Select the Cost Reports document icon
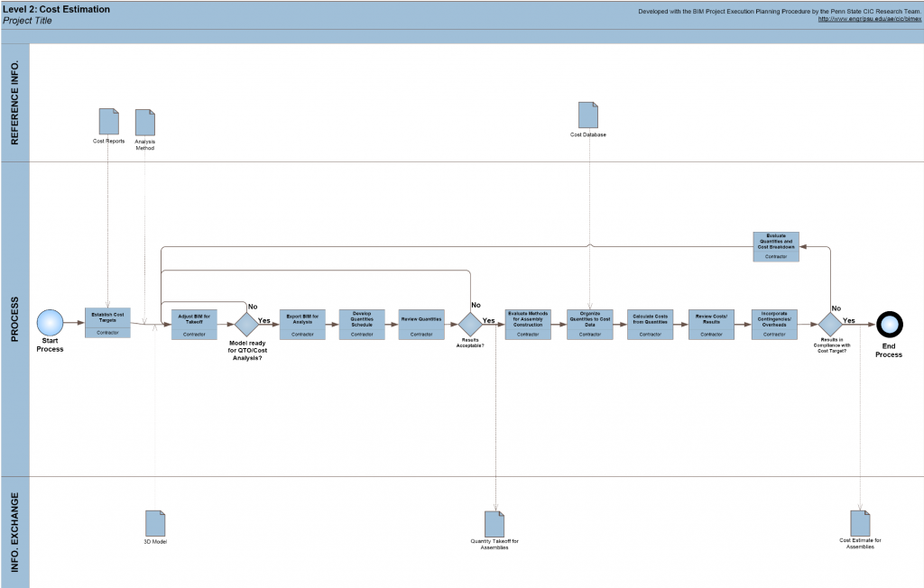Screen dimensions: 924x588 109,123
